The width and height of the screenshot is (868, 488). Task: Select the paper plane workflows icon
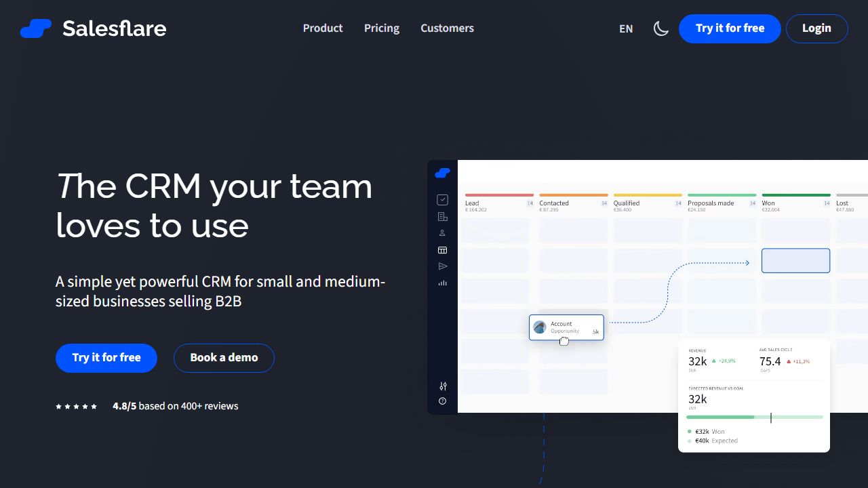click(x=442, y=266)
